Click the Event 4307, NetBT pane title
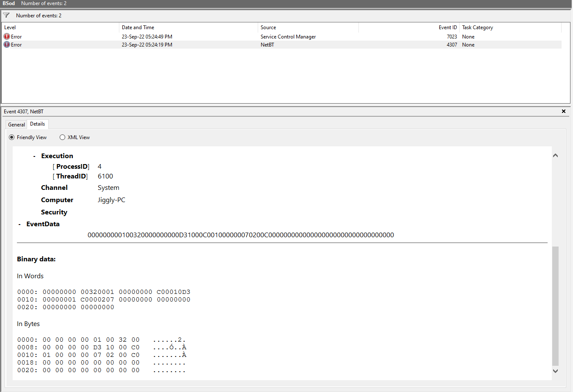 24,112
